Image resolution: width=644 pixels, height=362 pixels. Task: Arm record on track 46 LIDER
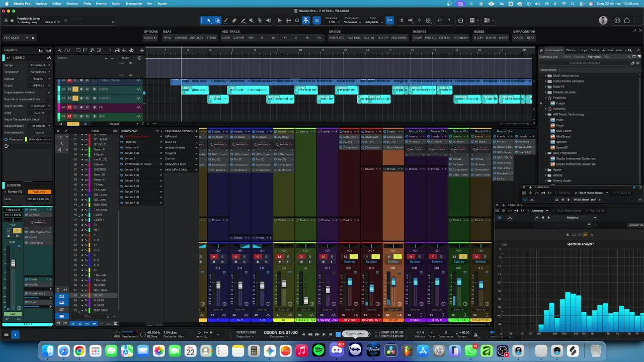click(x=81, y=89)
